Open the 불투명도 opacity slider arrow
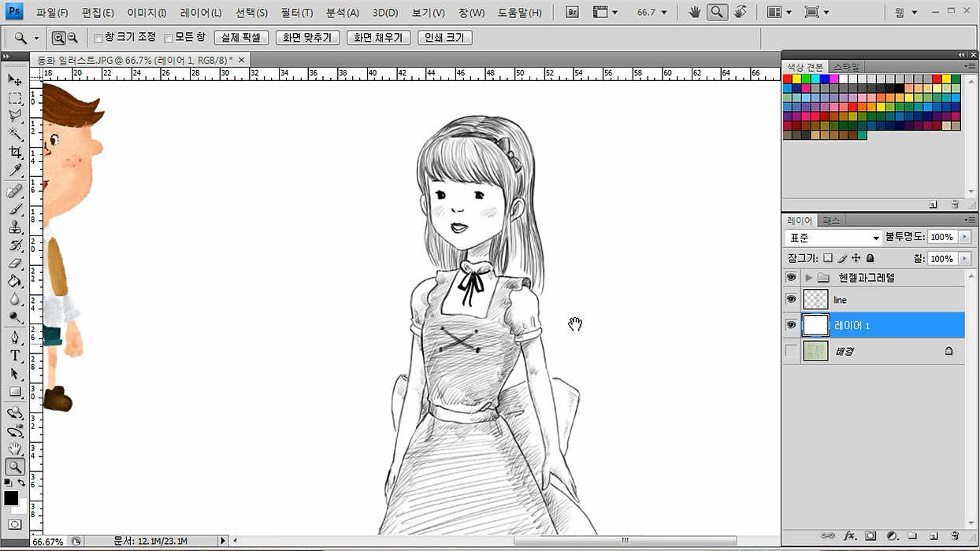Image resolution: width=980 pixels, height=551 pixels. tap(965, 237)
